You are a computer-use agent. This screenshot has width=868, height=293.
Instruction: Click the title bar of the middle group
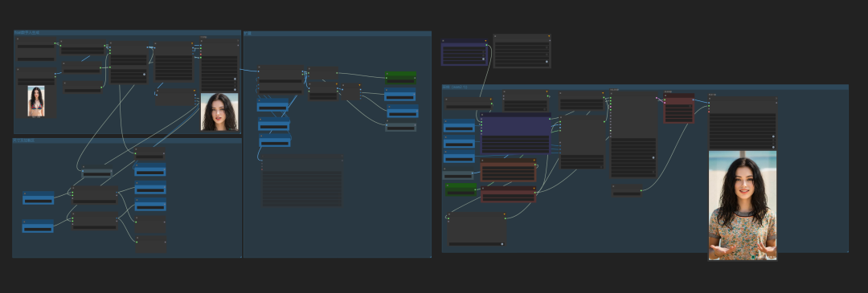click(337, 34)
